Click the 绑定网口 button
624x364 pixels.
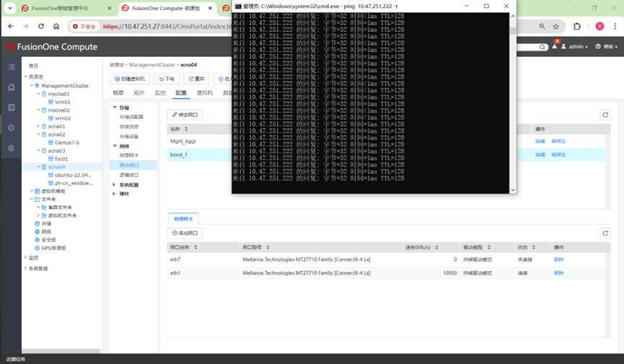[185, 115]
